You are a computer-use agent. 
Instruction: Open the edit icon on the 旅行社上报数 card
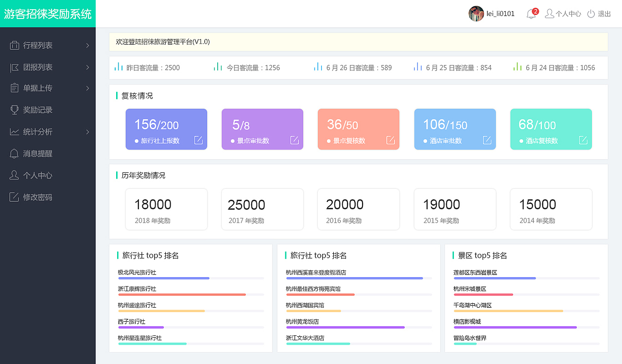click(198, 140)
